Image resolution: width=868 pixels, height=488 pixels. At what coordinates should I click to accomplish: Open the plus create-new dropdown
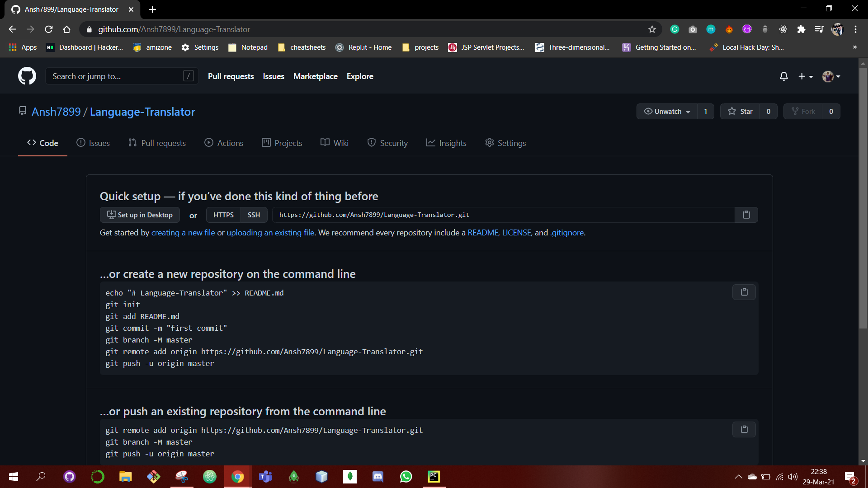click(805, 76)
